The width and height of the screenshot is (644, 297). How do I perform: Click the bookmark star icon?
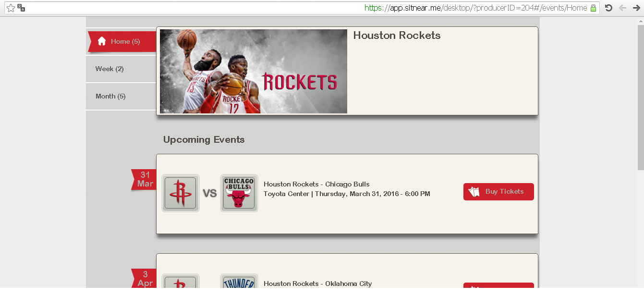11,8
